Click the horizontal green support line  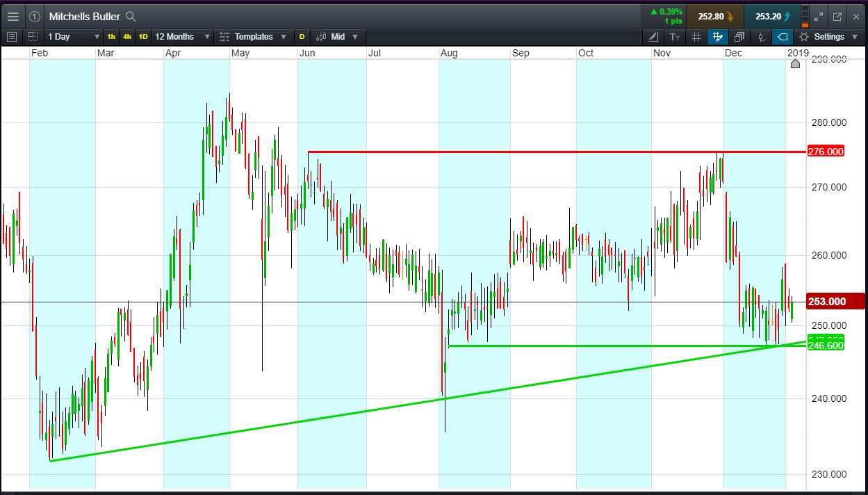[625, 346]
